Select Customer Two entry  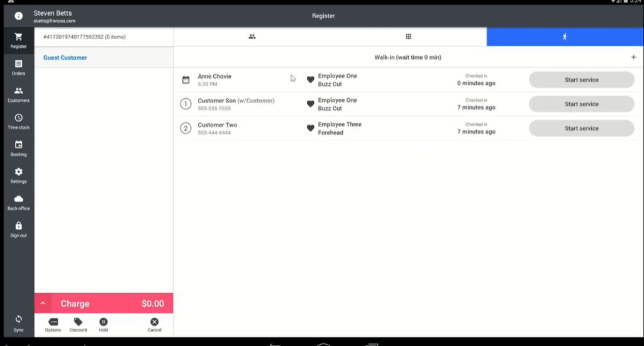(217, 125)
